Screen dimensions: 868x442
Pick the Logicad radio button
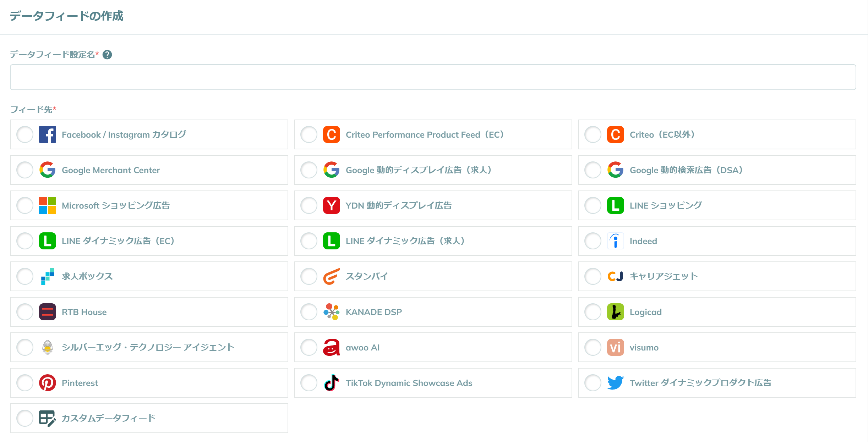click(x=593, y=312)
